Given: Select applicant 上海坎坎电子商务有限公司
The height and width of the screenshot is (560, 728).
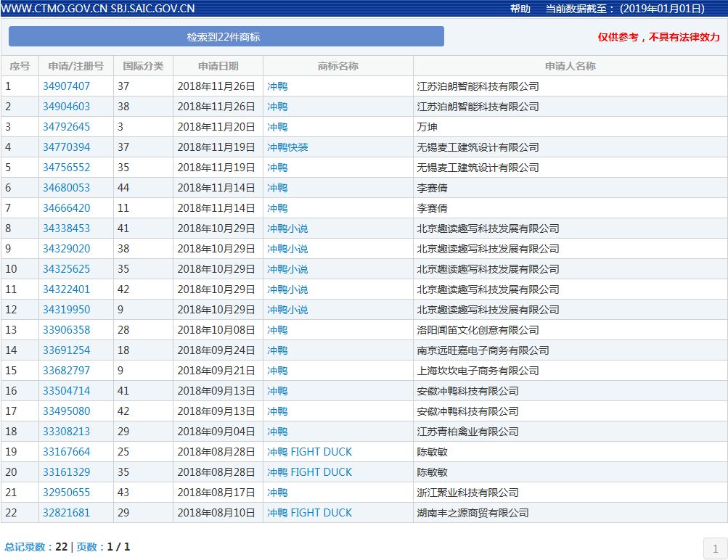Looking at the screenshot, I should [478, 371].
